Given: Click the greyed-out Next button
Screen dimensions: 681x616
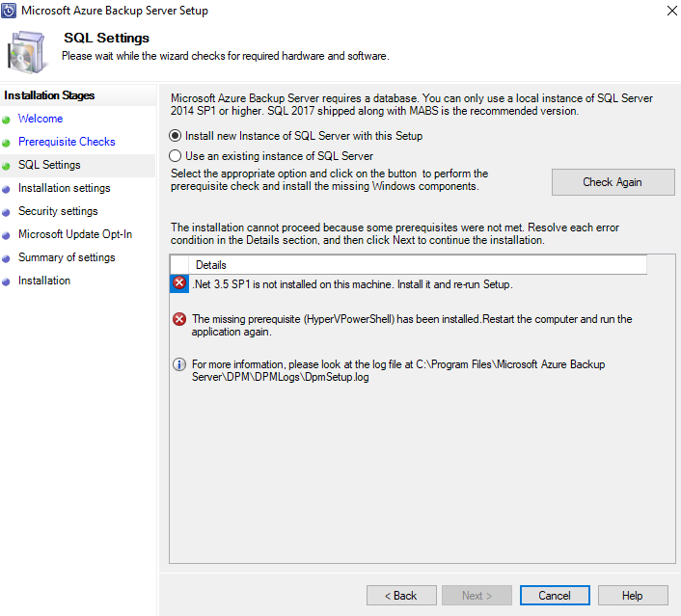Looking at the screenshot, I should pyautogui.click(x=477, y=595).
